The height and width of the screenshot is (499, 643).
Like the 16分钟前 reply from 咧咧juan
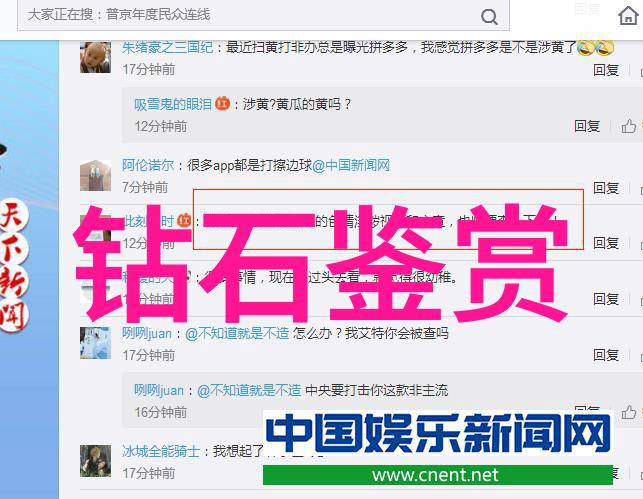tap(628, 412)
